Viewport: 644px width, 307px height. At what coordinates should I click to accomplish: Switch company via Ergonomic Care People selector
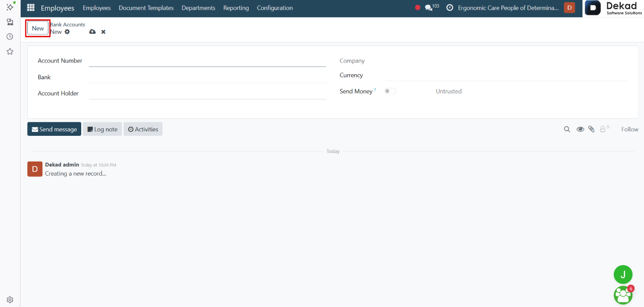508,8
